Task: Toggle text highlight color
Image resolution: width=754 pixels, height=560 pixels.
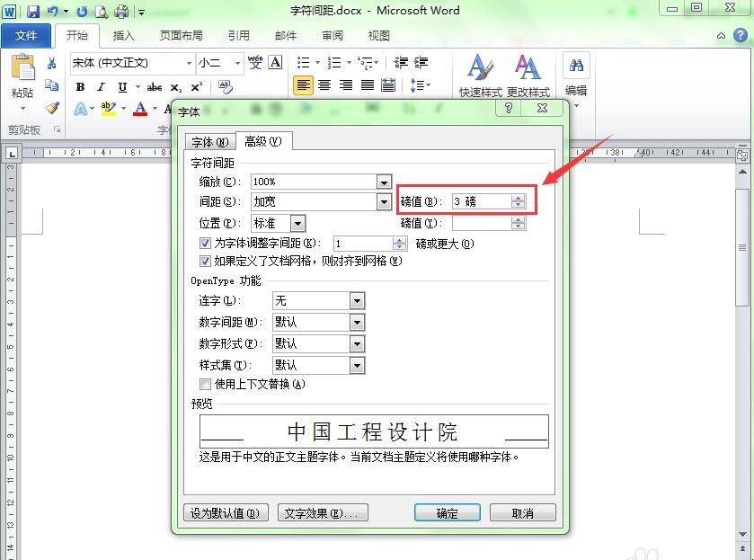Action: [x=108, y=108]
